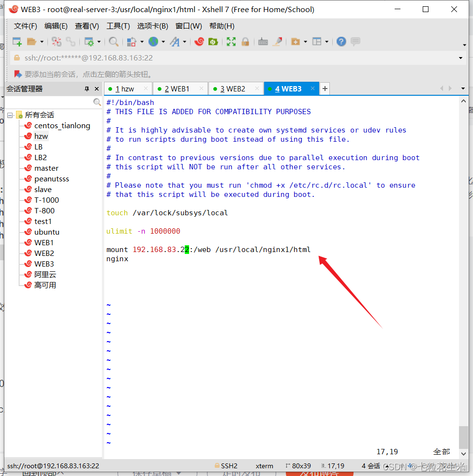Open the session Properties gear icon
The image size is (473, 476).
(x=89, y=42)
